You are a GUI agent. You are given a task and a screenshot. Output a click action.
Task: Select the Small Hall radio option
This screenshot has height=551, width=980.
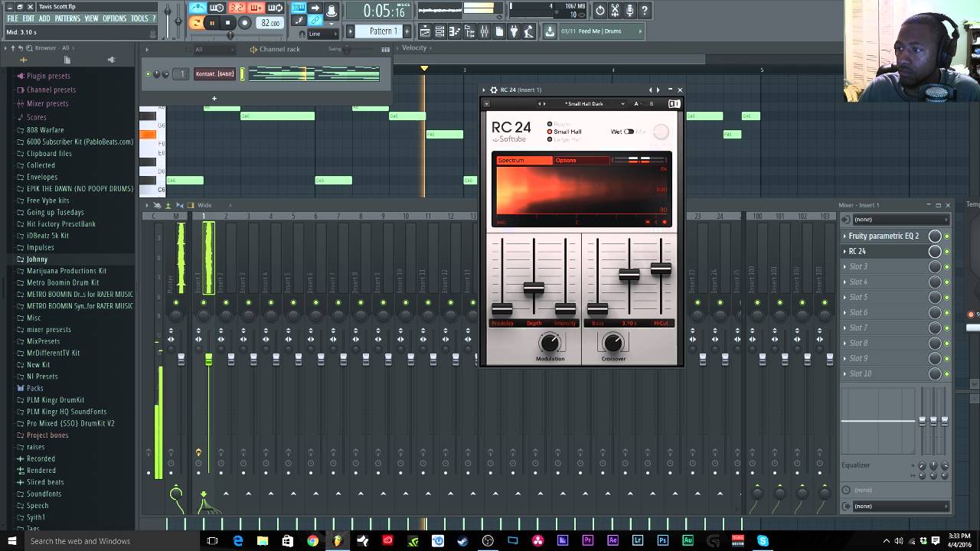pos(550,132)
